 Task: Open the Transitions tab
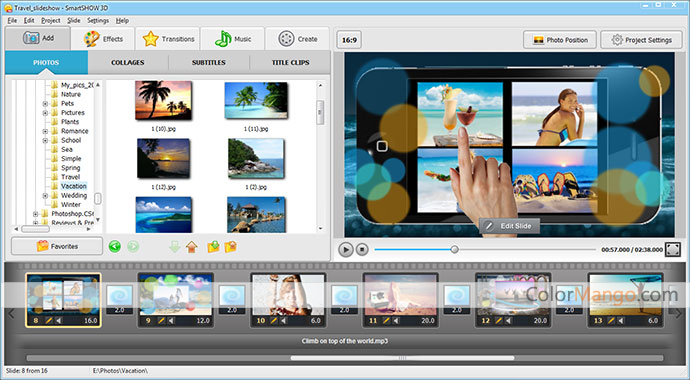coord(168,39)
